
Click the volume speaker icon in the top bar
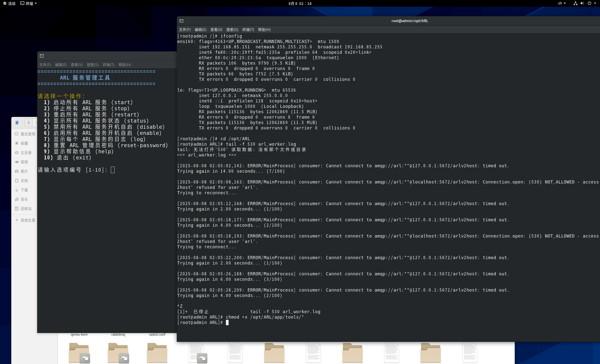pyautogui.click(x=582, y=3)
